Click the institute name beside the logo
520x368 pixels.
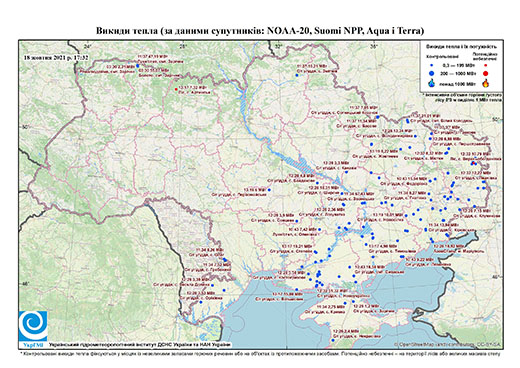point(139,345)
